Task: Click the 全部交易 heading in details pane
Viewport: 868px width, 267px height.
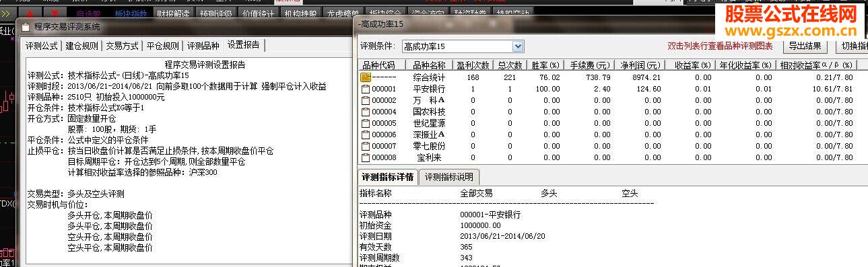Action: point(476,193)
